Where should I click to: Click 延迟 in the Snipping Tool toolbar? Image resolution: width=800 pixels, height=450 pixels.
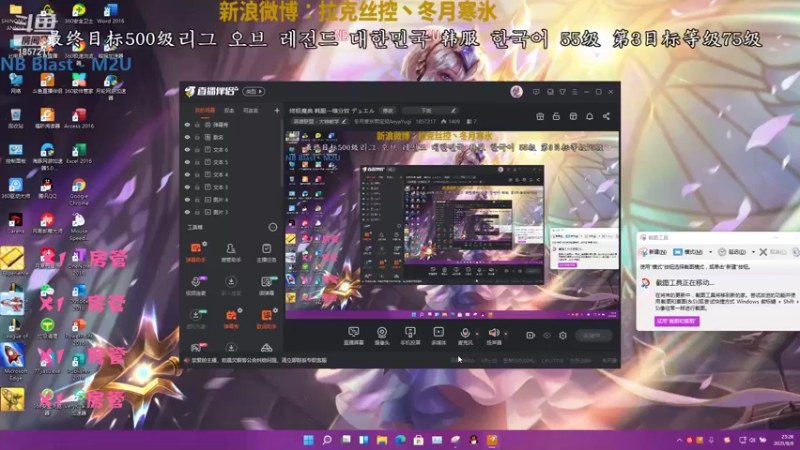click(x=732, y=252)
